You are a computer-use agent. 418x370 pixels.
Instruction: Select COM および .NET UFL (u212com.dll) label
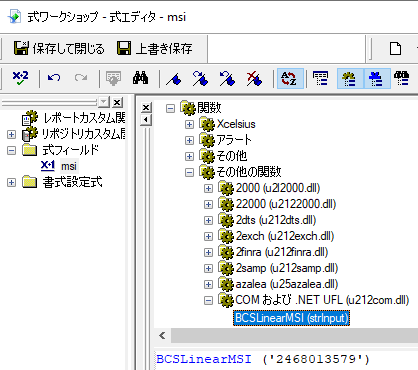coord(322,300)
